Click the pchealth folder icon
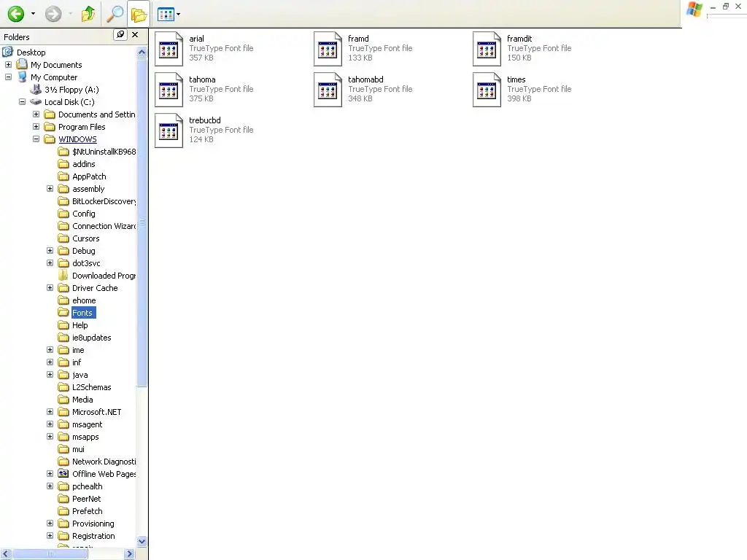This screenshot has height=560, width=747. pyautogui.click(x=63, y=486)
